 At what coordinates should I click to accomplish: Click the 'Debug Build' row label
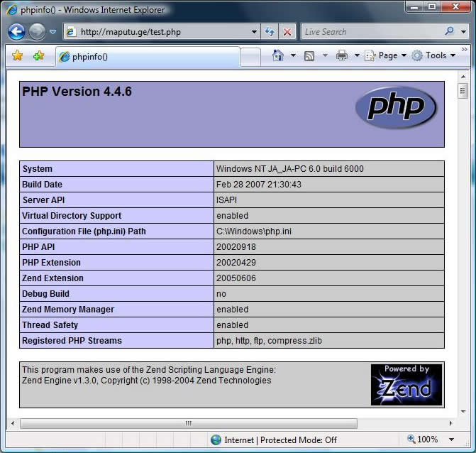click(45, 294)
